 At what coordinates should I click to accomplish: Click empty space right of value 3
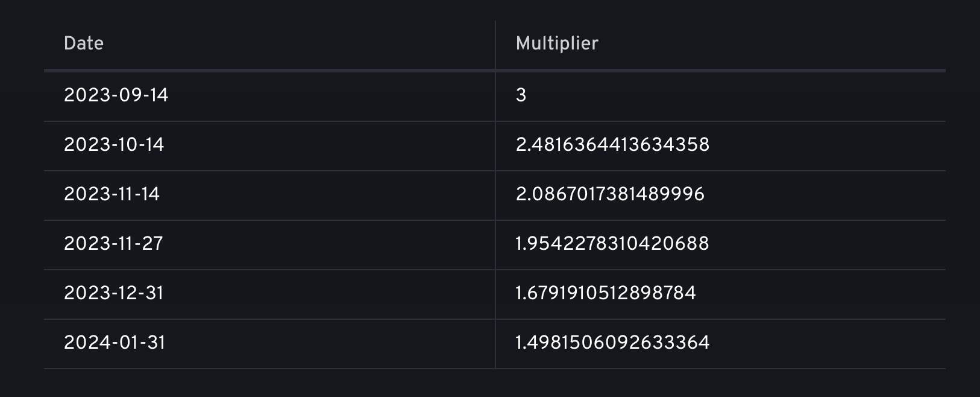[x=735, y=95]
